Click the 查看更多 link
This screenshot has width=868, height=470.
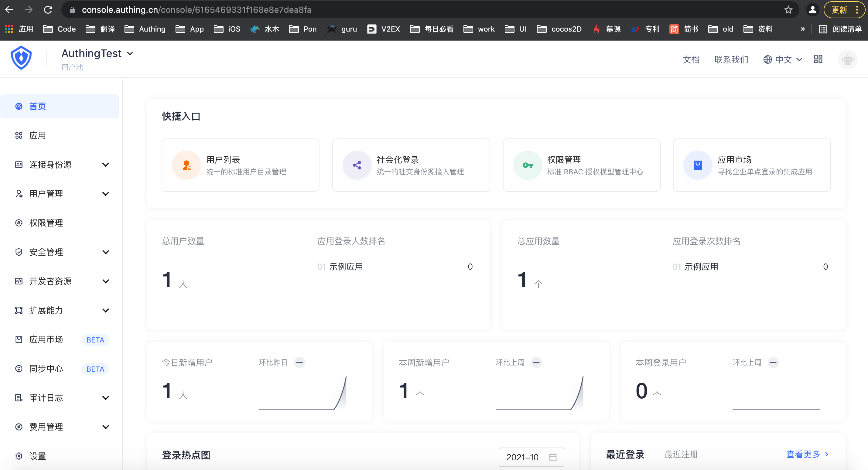tap(807, 455)
